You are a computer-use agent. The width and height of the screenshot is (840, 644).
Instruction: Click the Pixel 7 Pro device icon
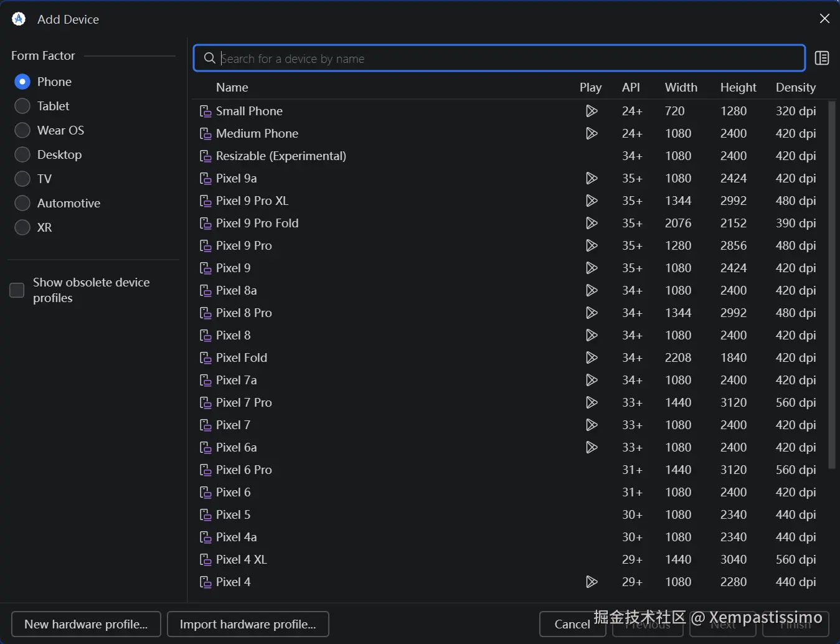tap(205, 403)
